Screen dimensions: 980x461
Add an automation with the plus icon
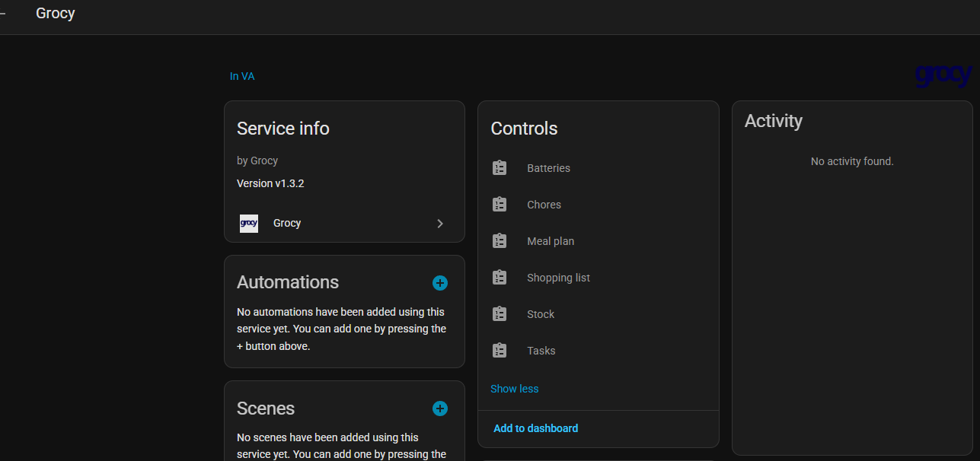click(440, 283)
